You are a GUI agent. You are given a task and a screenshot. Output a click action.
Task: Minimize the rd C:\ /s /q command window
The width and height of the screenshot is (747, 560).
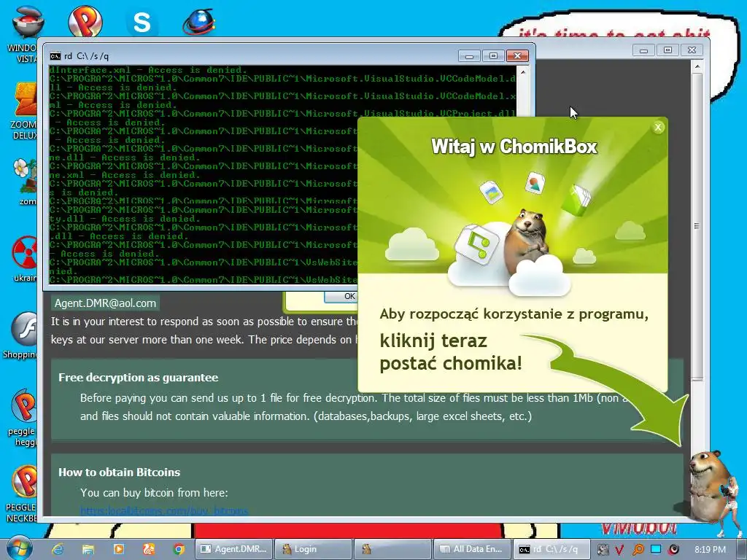tap(469, 55)
